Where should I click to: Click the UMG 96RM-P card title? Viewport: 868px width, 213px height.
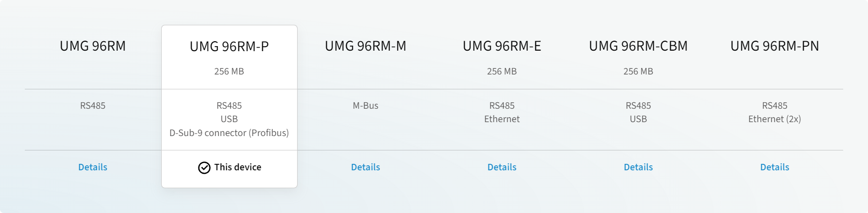229,47
